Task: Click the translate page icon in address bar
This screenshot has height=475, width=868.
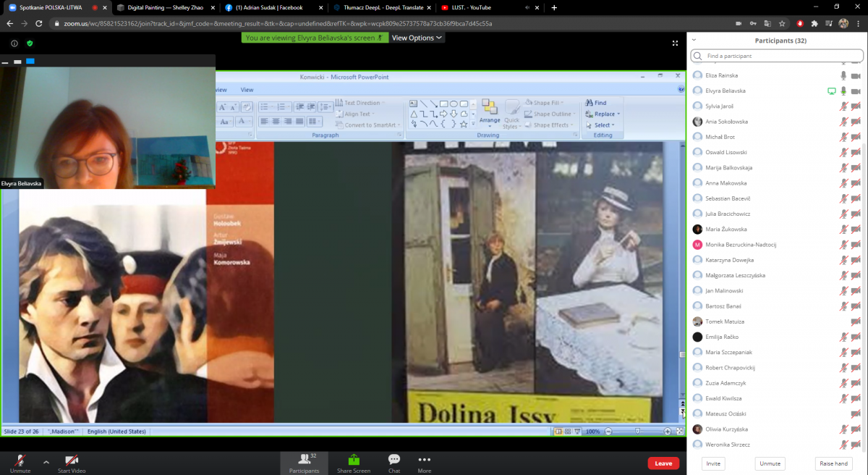Action: click(x=767, y=23)
